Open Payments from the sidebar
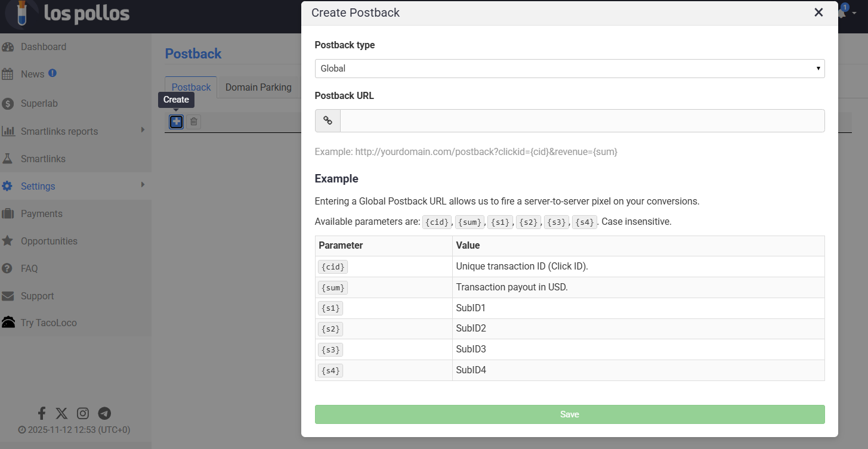The height and width of the screenshot is (449, 868). pos(41,213)
